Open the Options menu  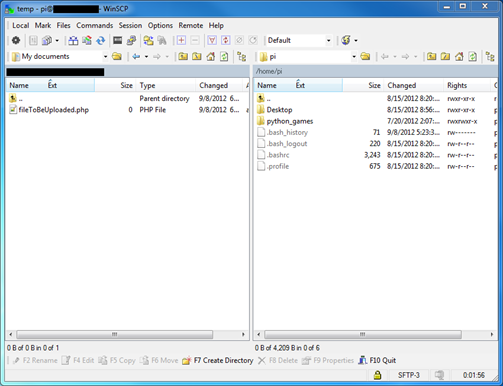(x=160, y=25)
